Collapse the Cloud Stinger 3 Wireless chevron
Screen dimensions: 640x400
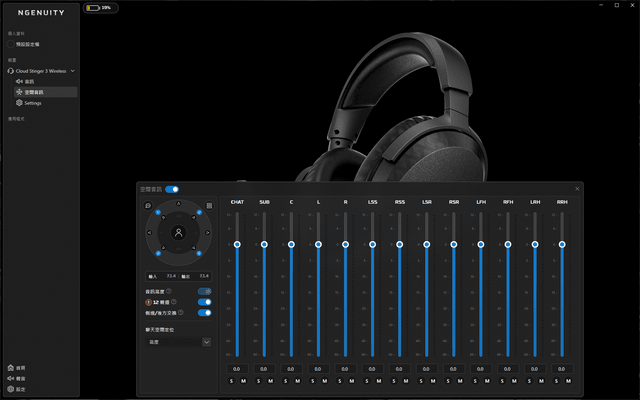point(73,71)
